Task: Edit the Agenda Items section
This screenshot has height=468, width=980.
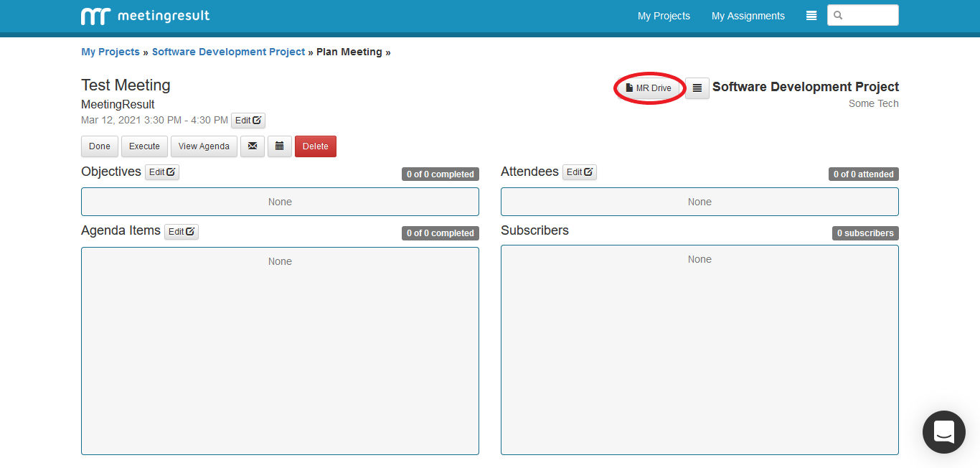Action: click(x=182, y=232)
